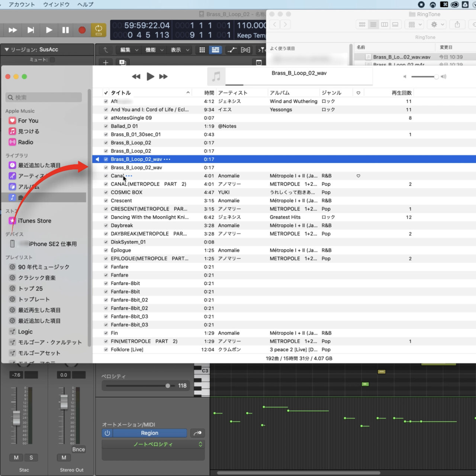The width and height of the screenshot is (476, 476).
Task: Toggle the Cycle loop button
Action: click(x=99, y=30)
